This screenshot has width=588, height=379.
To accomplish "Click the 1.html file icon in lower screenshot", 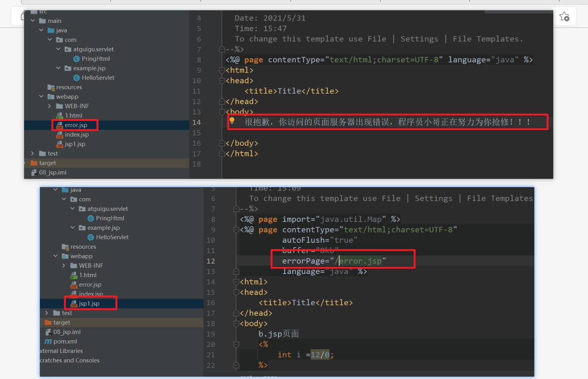I will pyautogui.click(x=74, y=275).
